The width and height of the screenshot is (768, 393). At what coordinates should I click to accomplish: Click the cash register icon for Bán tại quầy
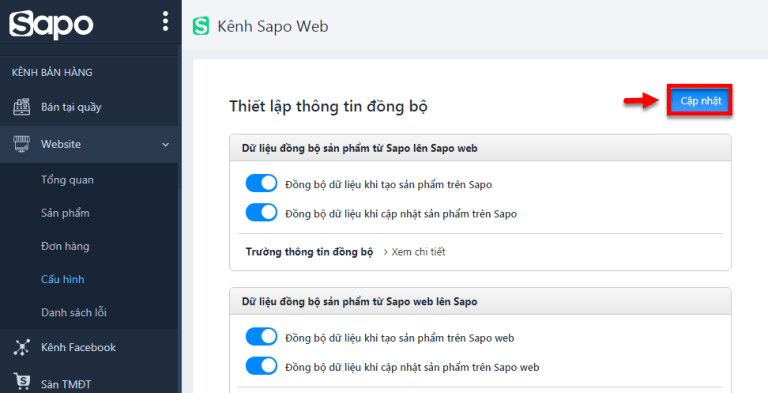pos(21,107)
